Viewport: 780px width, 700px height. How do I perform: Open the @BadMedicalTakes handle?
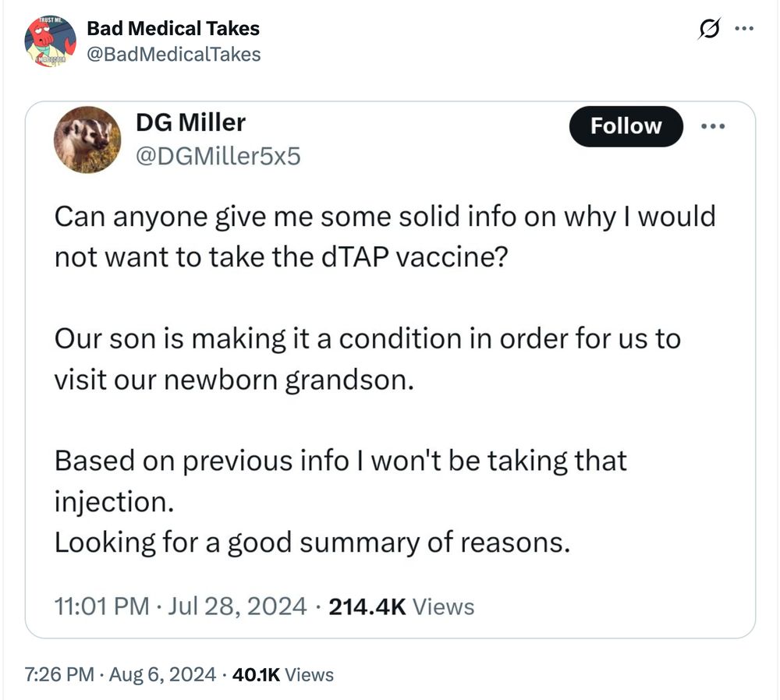point(174,55)
